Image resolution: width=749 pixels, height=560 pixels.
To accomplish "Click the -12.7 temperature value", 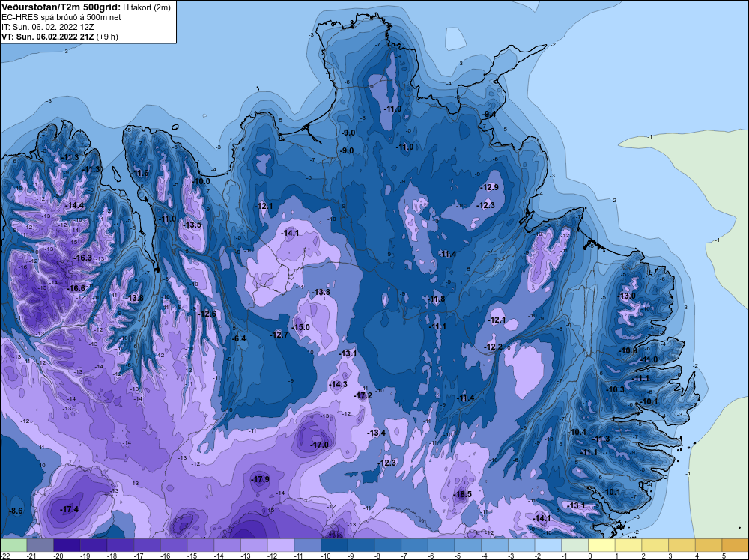I will 279,335.
